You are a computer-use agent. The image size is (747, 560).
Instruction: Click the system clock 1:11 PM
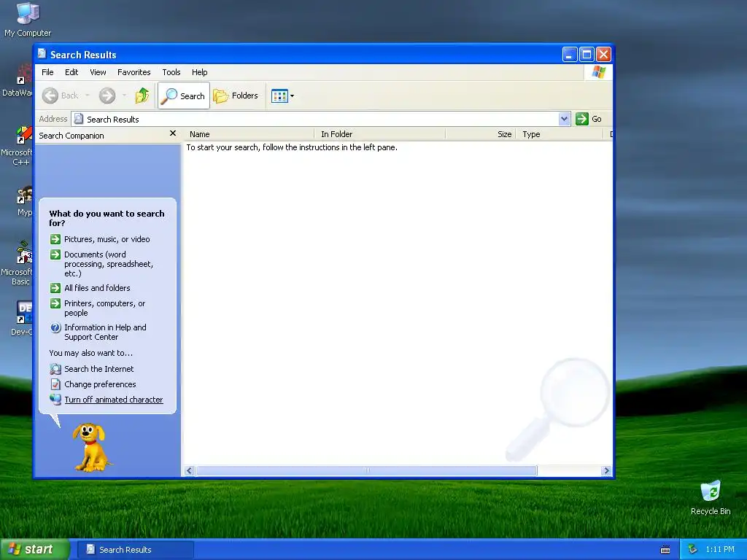(x=720, y=550)
